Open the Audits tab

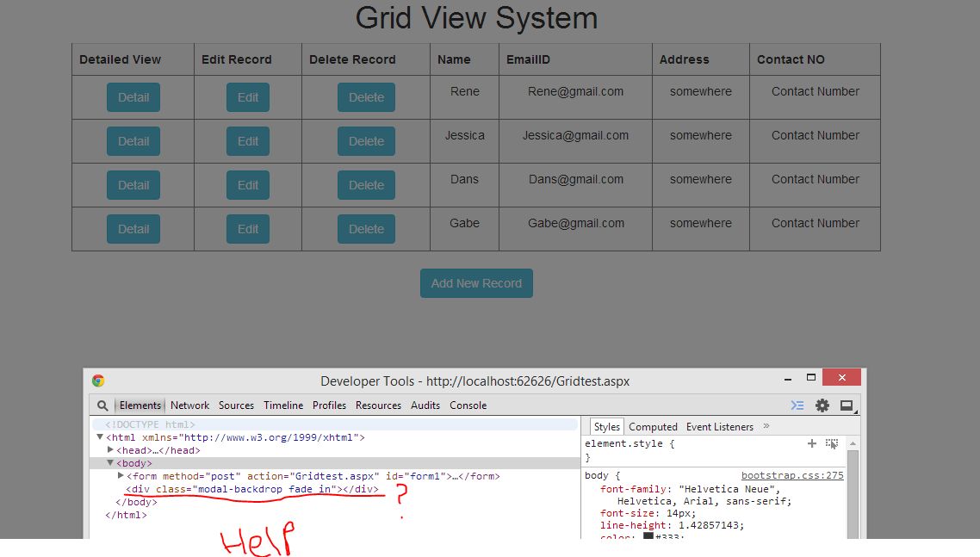pyautogui.click(x=425, y=405)
